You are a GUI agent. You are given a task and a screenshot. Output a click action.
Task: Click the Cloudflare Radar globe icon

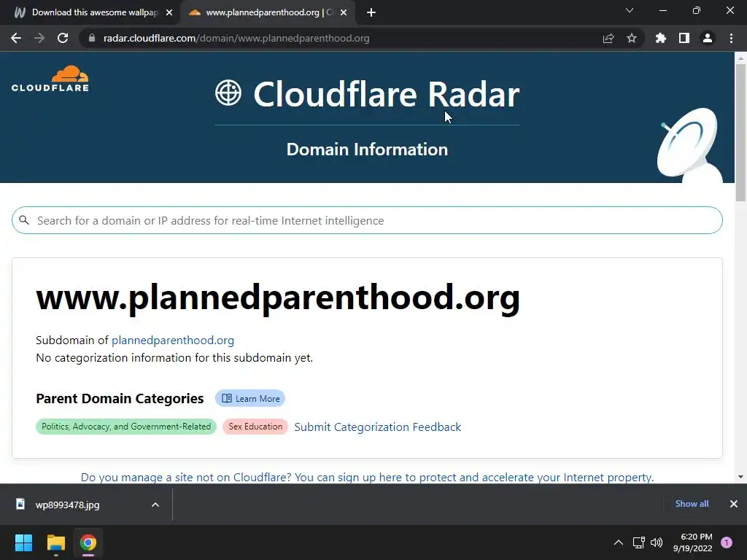(x=228, y=93)
